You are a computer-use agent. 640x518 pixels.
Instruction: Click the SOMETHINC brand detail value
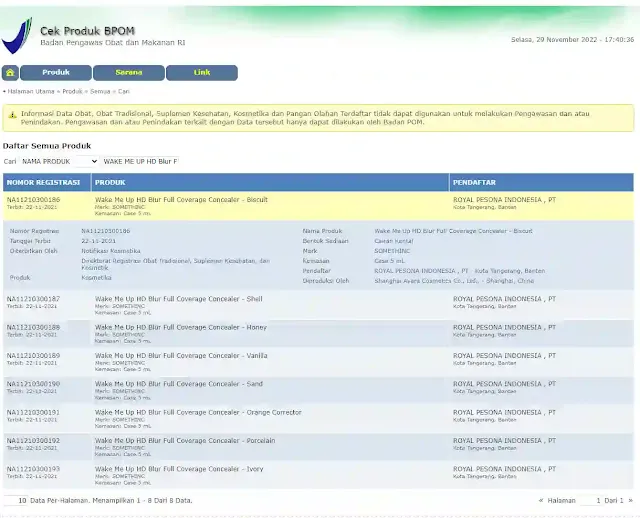tap(392, 251)
